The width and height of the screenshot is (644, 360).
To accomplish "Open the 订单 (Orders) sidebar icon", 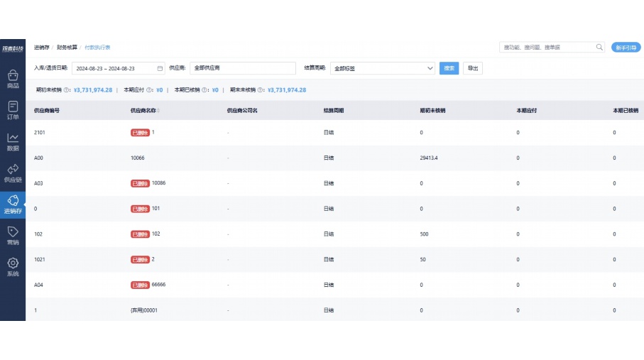I will (13, 108).
